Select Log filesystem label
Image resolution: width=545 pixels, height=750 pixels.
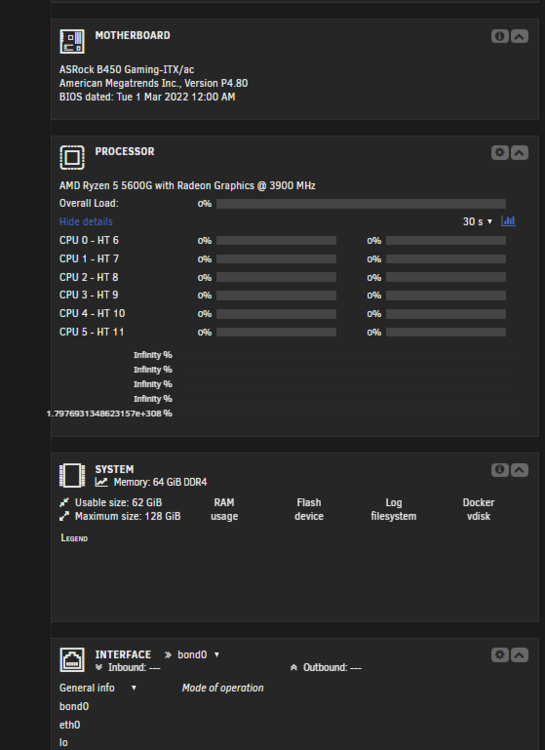(393, 509)
